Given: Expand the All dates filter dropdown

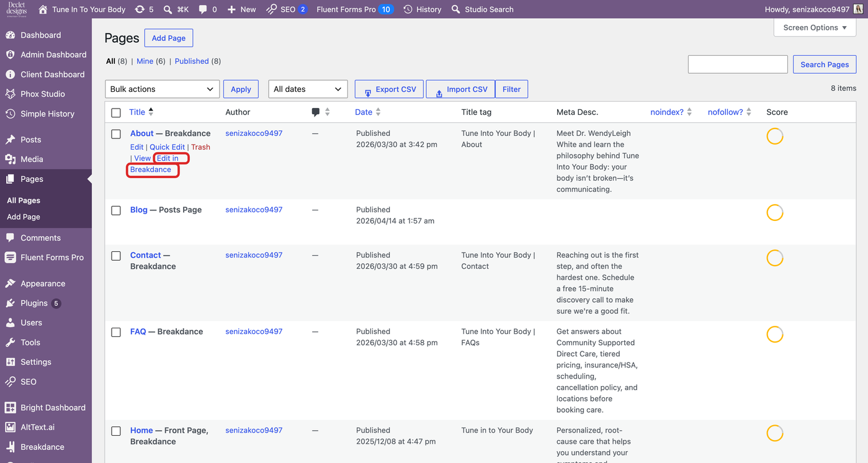Looking at the screenshot, I should click(x=308, y=89).
